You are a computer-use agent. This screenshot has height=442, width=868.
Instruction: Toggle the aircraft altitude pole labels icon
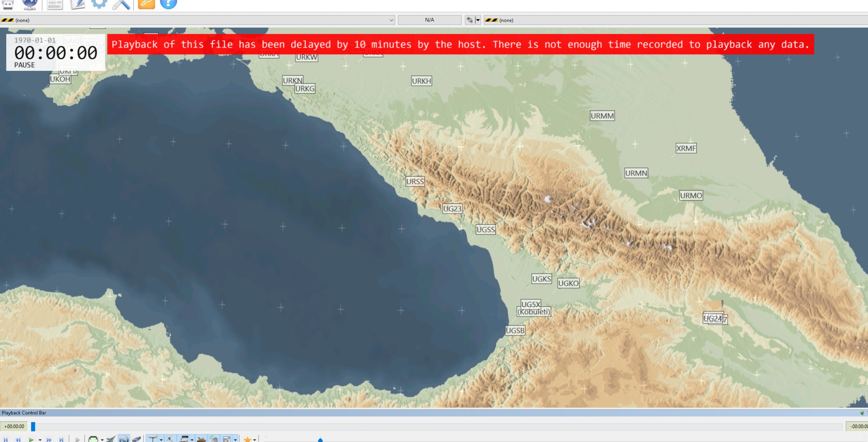click(x=153, y=439)
